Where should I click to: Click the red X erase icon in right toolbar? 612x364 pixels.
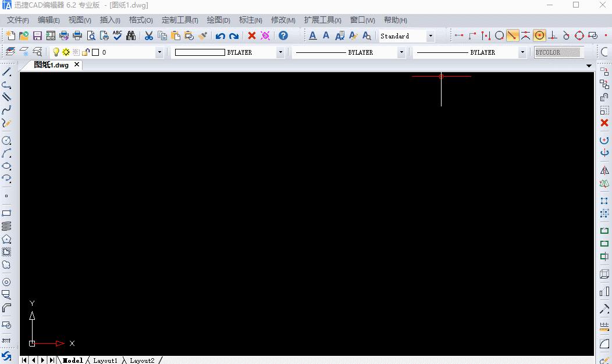click(x=604, y=123)
